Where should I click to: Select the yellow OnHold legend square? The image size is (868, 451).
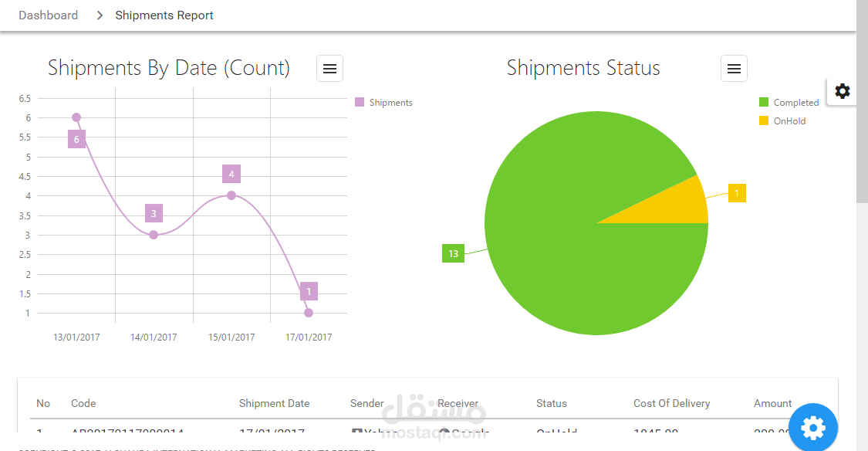(765, 120)
